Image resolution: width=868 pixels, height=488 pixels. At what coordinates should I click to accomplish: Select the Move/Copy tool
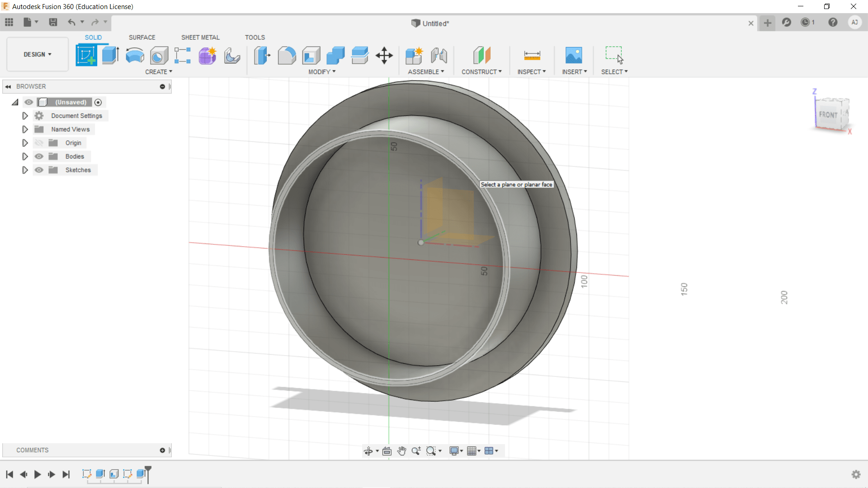tap(384, 56)
